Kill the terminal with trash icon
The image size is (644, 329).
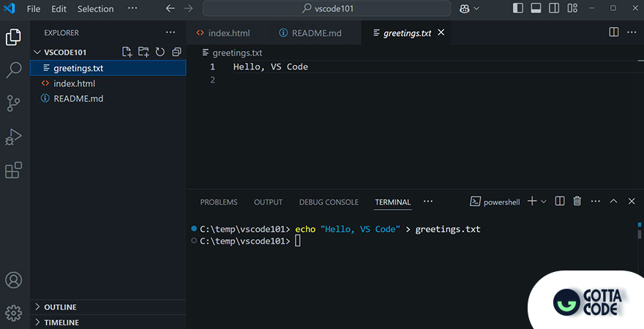(x=577, y=201)
